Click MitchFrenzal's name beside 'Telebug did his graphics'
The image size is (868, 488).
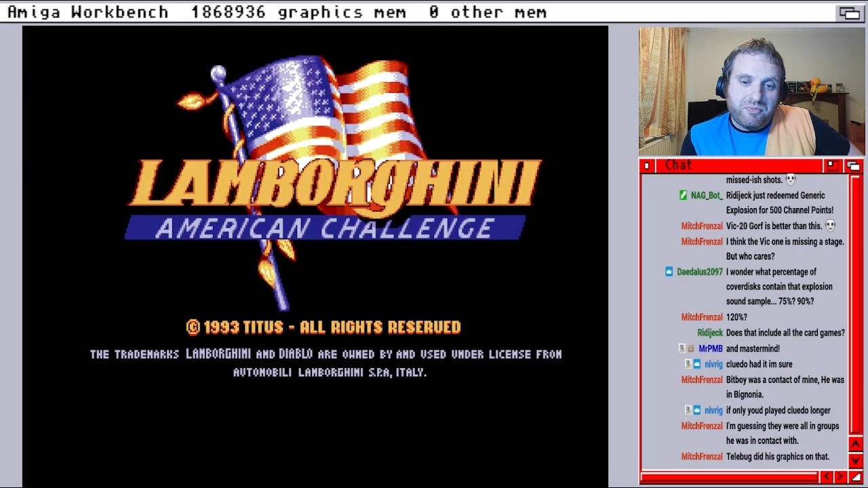[702, 456]
